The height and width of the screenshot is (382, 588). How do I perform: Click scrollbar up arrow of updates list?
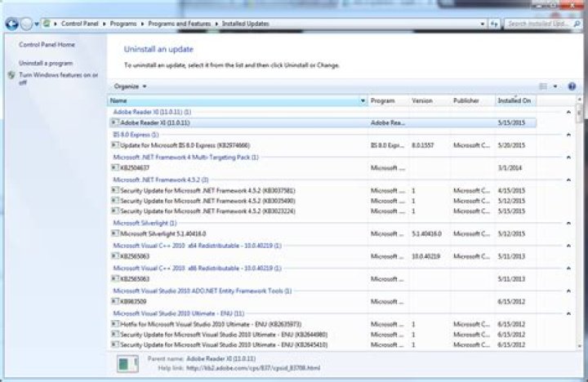(580, 100)
